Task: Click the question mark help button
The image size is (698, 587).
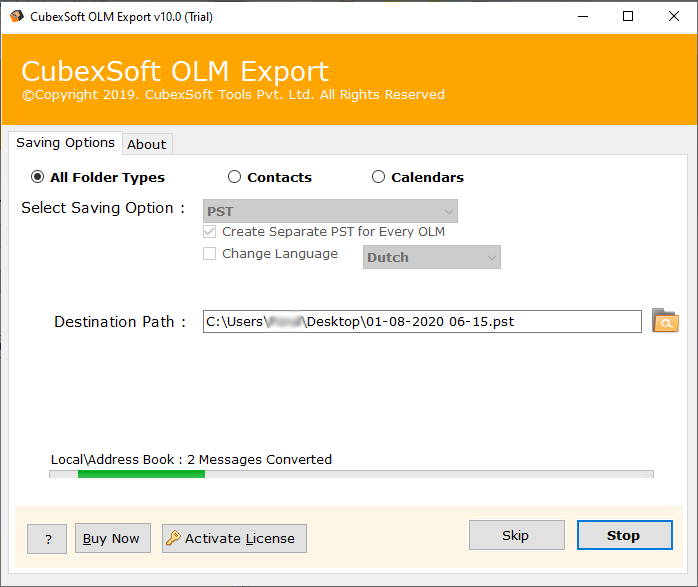Action: click(47, 539)
